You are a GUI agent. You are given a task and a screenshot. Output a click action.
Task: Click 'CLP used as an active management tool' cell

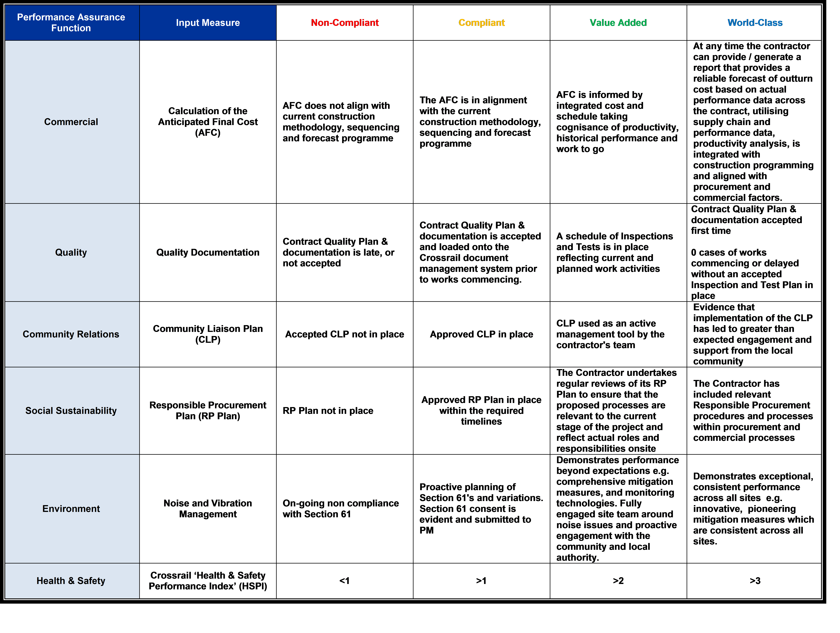click(618, 334)
